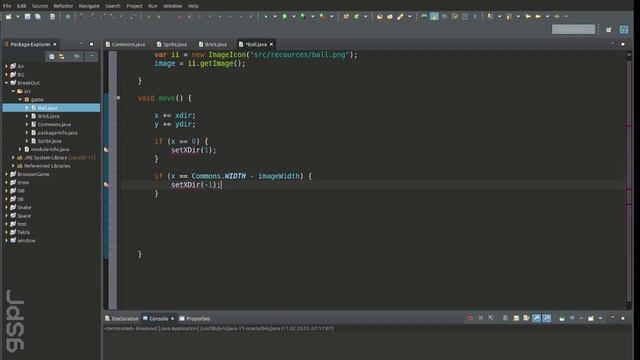Click the Save toolbar icon
The height and width of the screenshot is (360, 640).
(x=27, y=17)
